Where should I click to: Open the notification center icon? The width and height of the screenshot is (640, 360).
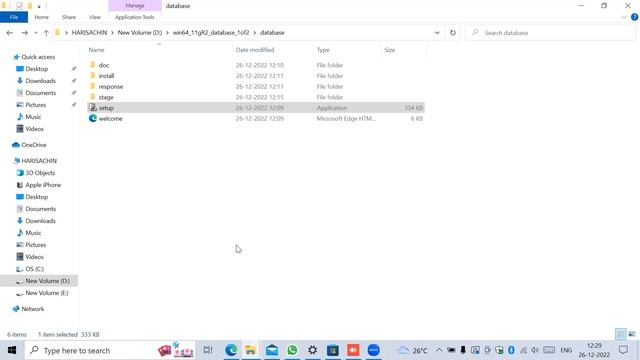click(x=623, y=350)
